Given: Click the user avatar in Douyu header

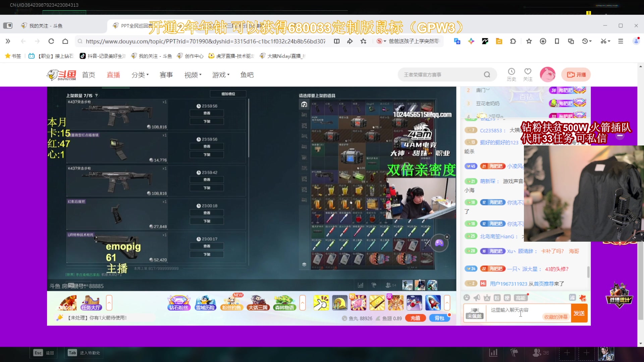Looking at the screenshot, I should click(547, 74).
